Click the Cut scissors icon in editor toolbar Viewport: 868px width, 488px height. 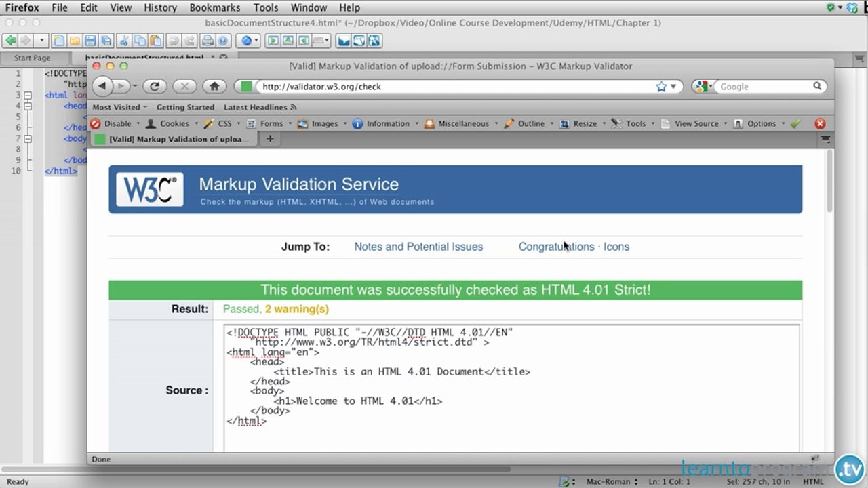point(125,41)
